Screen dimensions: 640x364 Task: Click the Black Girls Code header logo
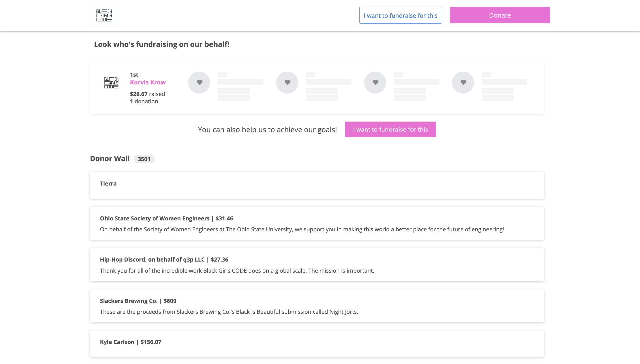pyautogui.click(x=104, y=16)
